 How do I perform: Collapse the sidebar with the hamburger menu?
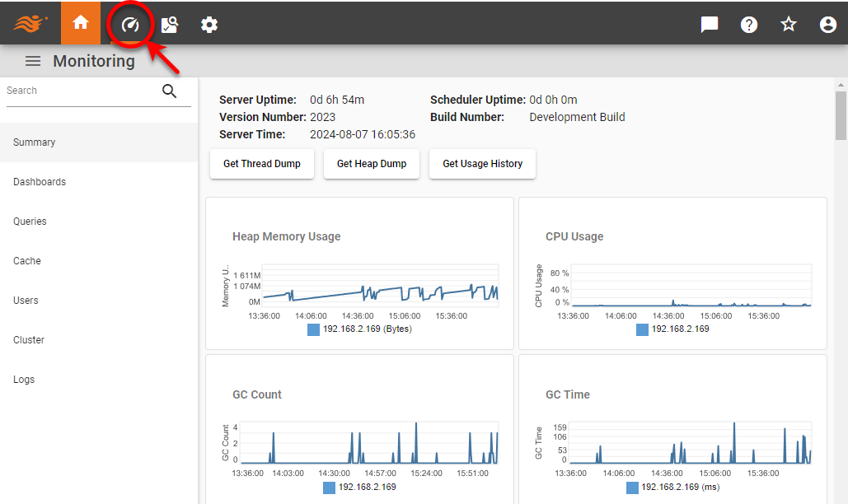click(33, 60)
